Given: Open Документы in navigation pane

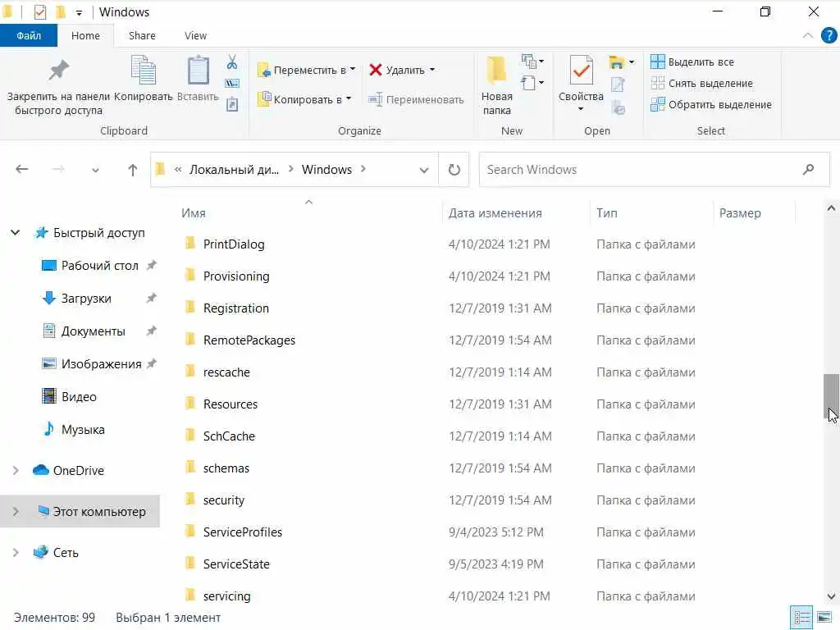Looking at the screenshot, I should 94,331.
